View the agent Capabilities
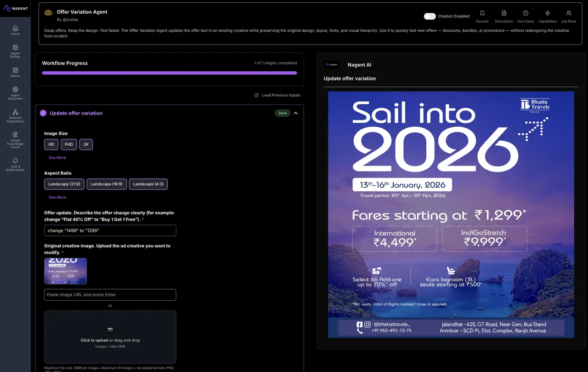 click(548, 17)
